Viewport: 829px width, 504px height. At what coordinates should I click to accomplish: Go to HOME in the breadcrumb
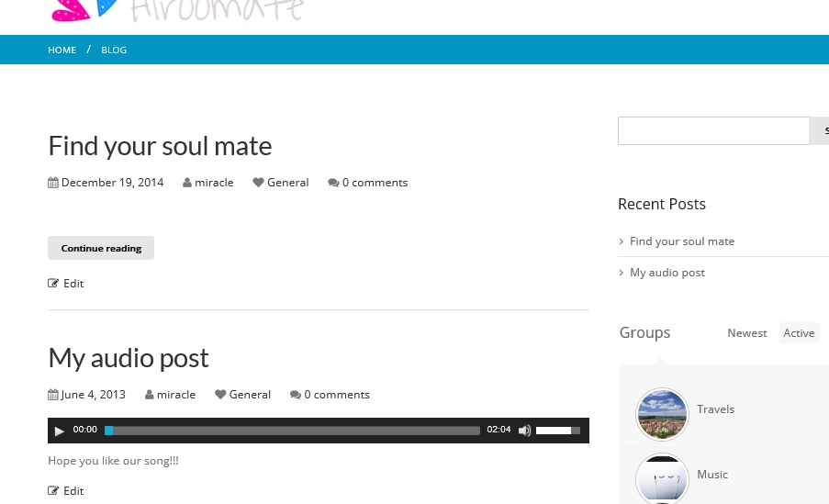pos(62,50)
